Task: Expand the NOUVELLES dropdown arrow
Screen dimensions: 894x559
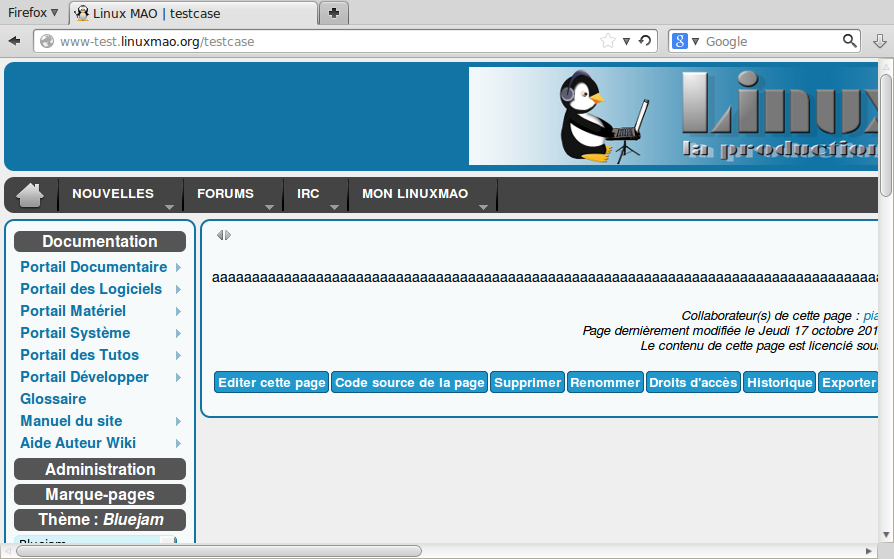Action: [x=169, y=207]
